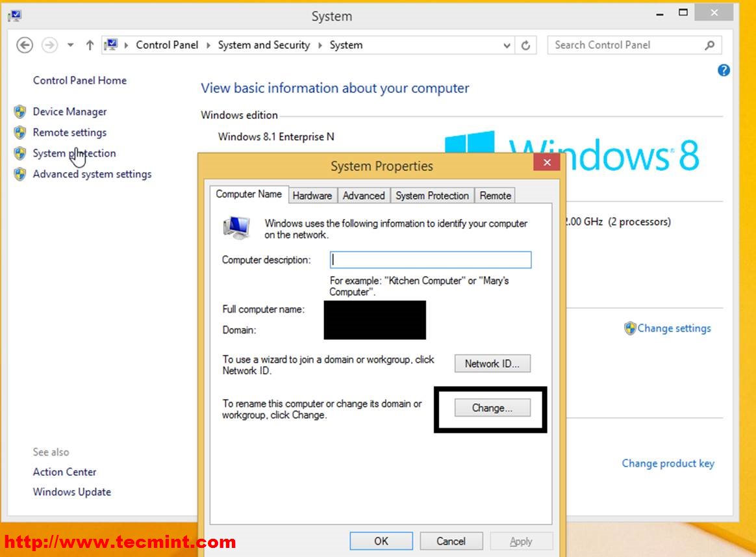This screenshot has height=557, width=756.
Task: Focus the Search Control Panel box
Action: [634, 45]
